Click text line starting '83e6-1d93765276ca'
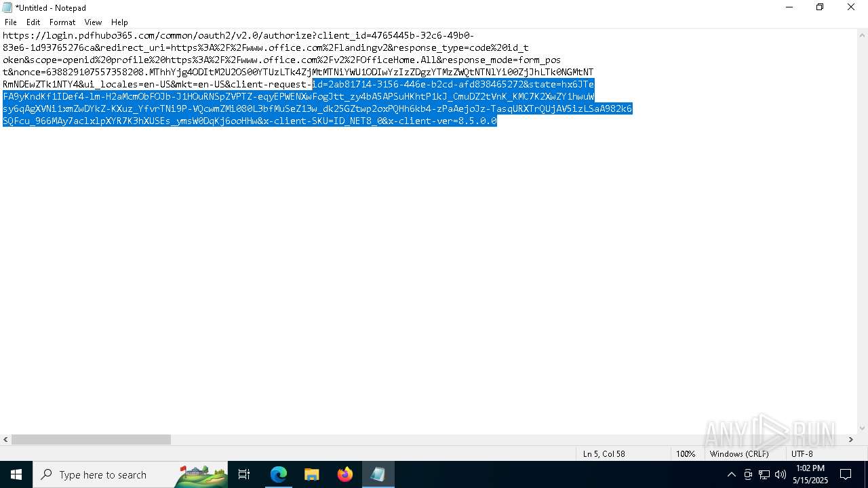The width and height of the screenshot is (868, 488). (266, 47)
